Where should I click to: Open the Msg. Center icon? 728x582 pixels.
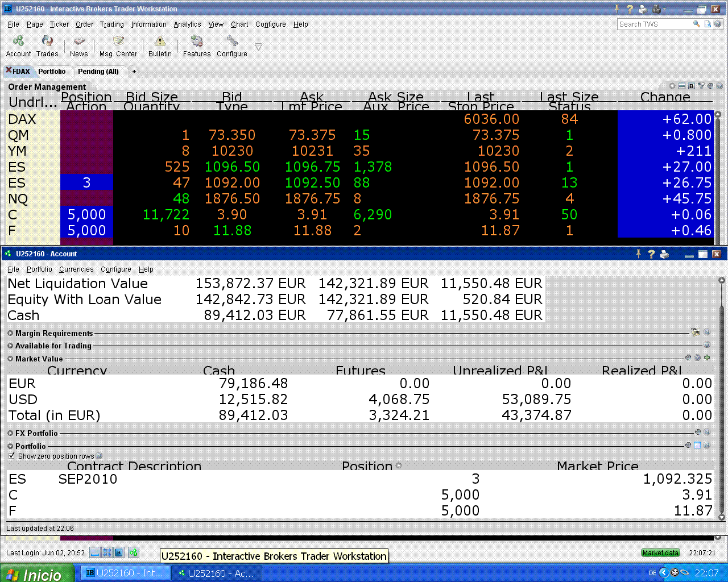(x=118, y=41)
